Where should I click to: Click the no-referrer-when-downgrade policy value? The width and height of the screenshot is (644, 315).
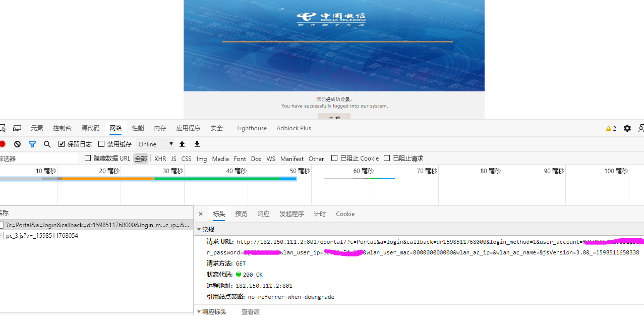click(x=291, y=297)
